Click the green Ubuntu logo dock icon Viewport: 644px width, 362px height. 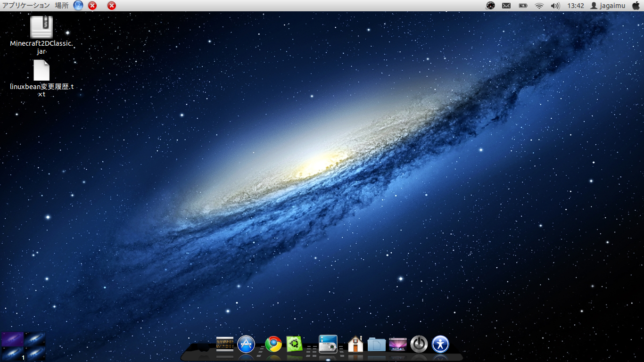294,344
